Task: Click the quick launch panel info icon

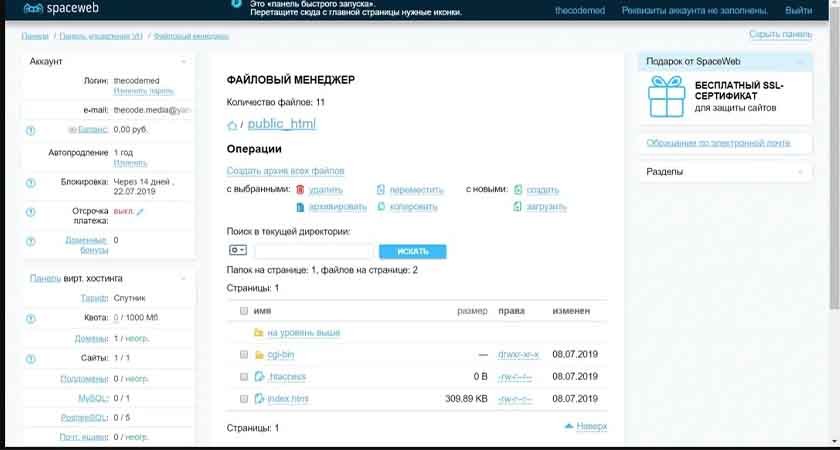Action: (236, 3)
